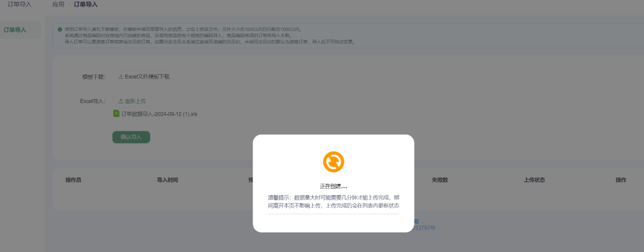Click the upload icon beside 重新上传
Viewport: 644px width, 252px height.
pyautogui.click(x=121, y=101)
